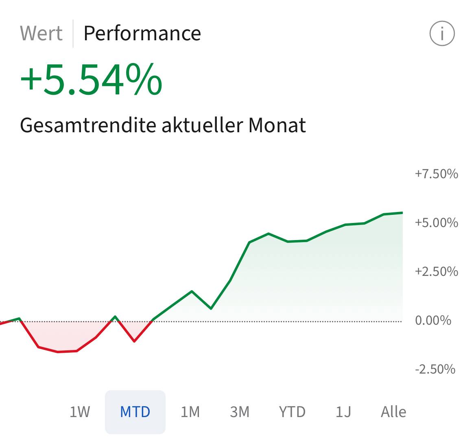The width and height of the screenshot is (476, 448).
Task: Choose the MTD time range
Action: 135,412
